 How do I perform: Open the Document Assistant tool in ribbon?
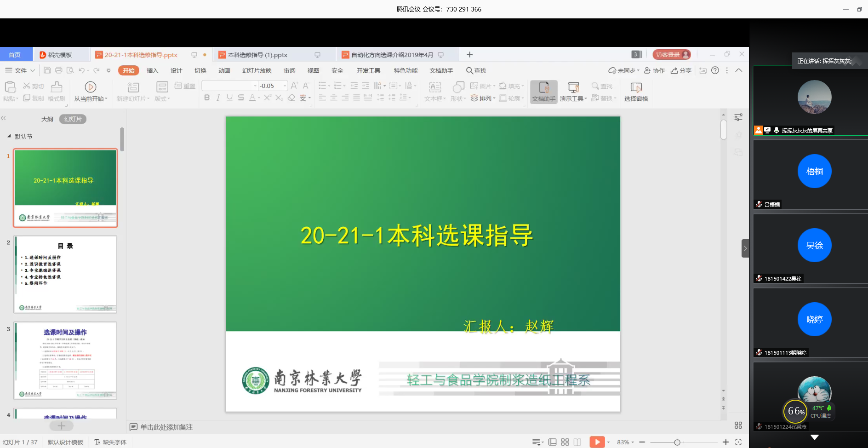click(x=543, y=92)
